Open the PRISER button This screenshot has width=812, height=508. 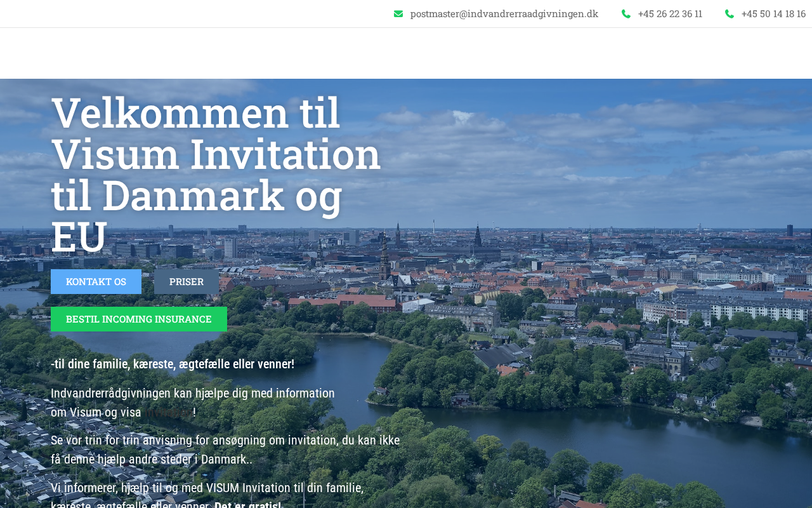pyautogui.click(x=187, y=281)
